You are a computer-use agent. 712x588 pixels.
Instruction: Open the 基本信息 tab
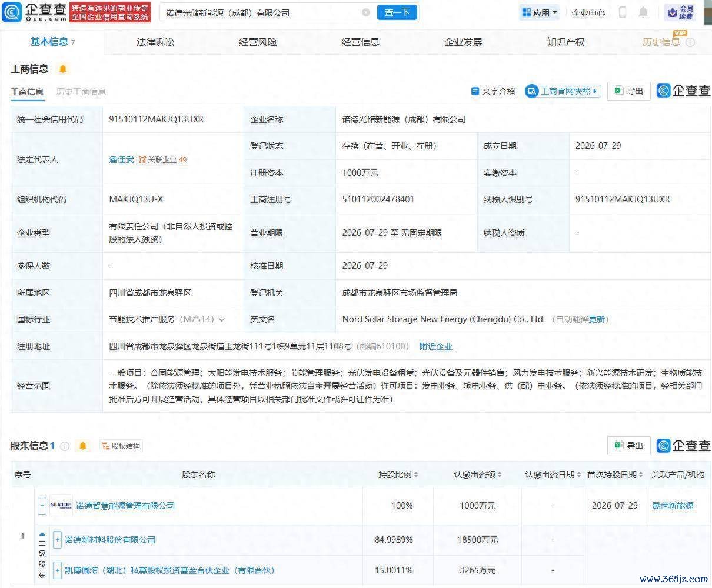[52, 42]
